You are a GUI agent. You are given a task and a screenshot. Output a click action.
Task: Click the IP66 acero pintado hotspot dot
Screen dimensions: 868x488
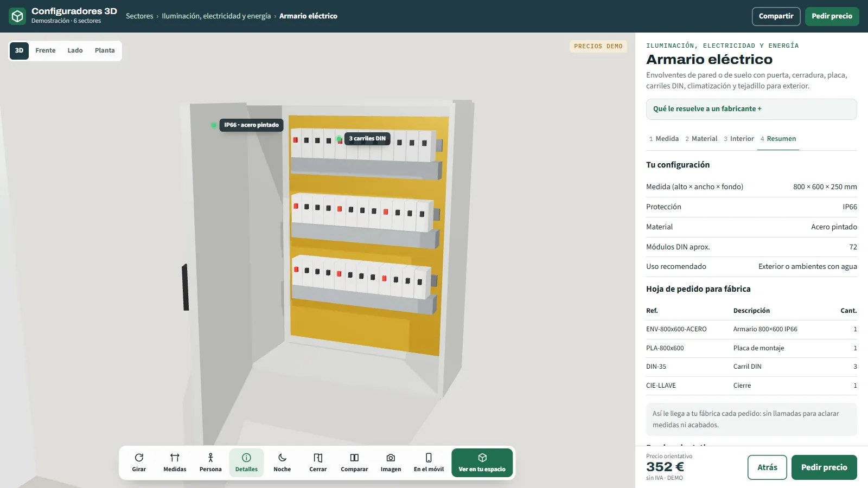pos(214,125)
